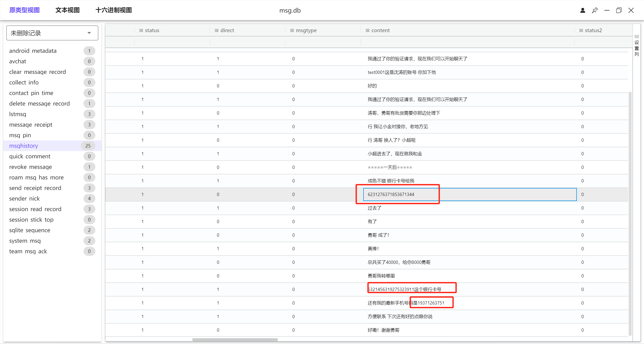Click the pin window icon
This screenshot has width=644, height=344.
coord(595,10)
